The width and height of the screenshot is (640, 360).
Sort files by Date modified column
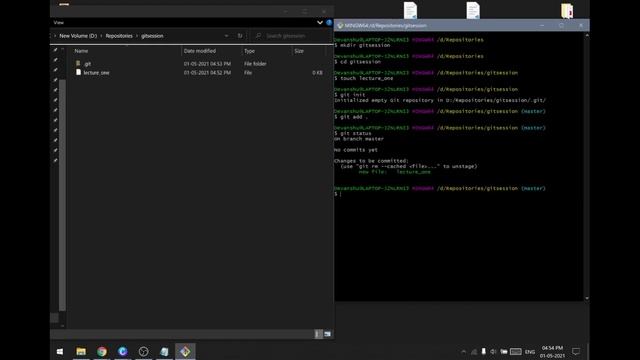200,51
